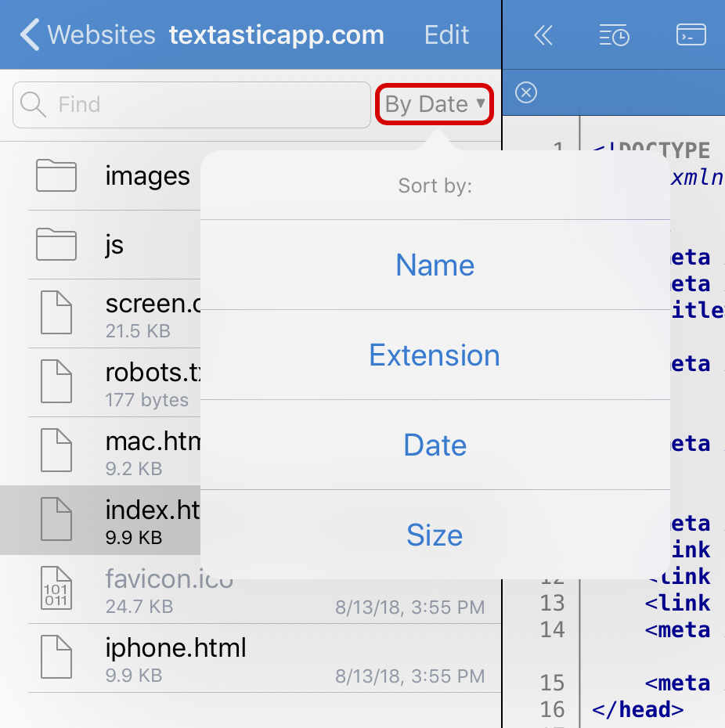Click the Find search field
This screenshot has width=725, height=728.
191,104
